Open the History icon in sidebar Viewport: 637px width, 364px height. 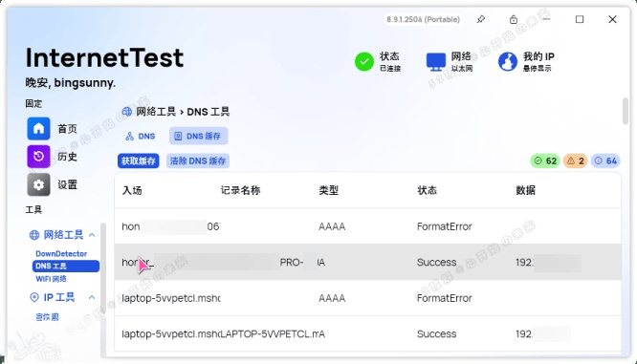pyautogui.click(x=38, y=157)
